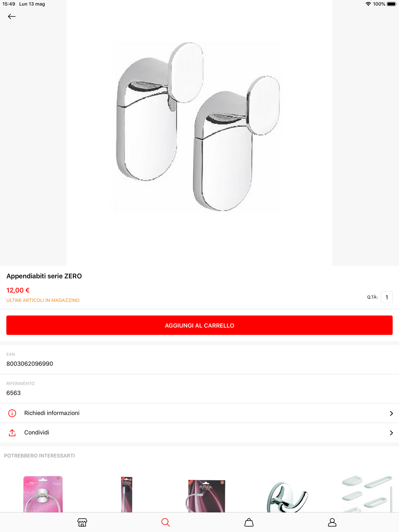Open the narrow Futura packaged product thumbnail
This screenshot has width=399, height=532.
126,494
